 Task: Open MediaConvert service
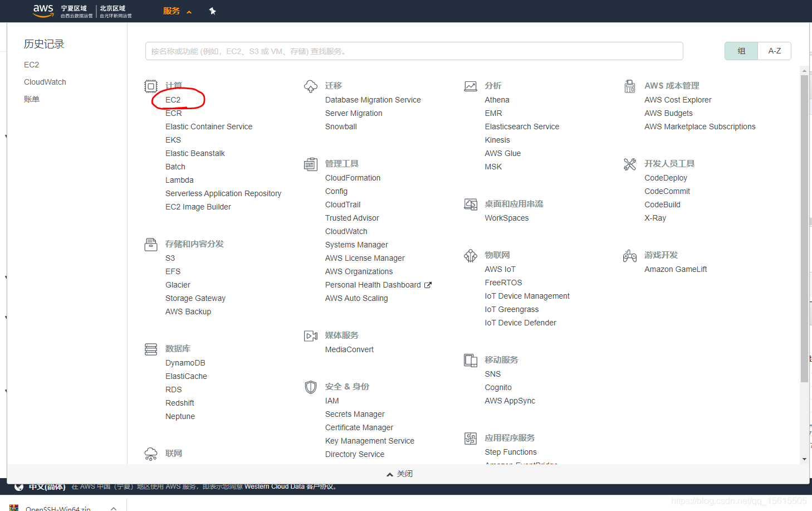coord(349,349)
